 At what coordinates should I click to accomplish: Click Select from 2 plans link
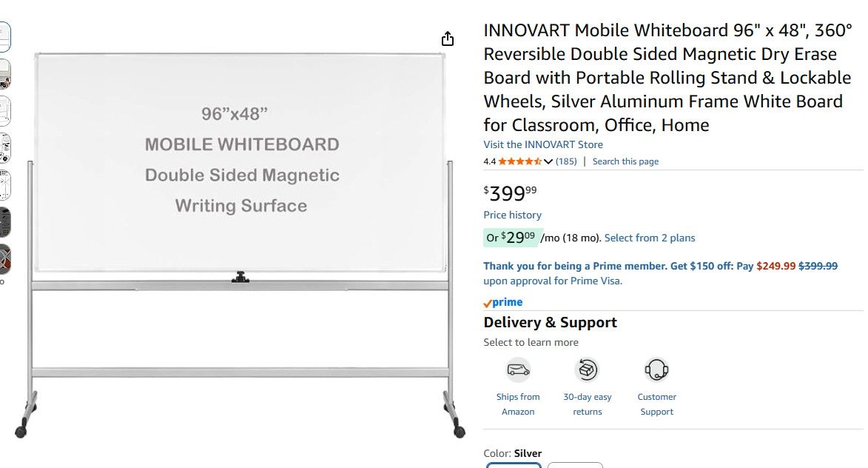click(x=650, y=238)
